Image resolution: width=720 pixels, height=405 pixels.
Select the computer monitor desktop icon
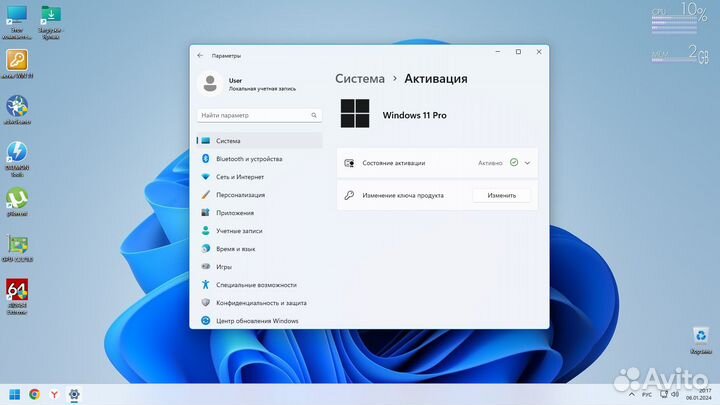pos(17,23)
